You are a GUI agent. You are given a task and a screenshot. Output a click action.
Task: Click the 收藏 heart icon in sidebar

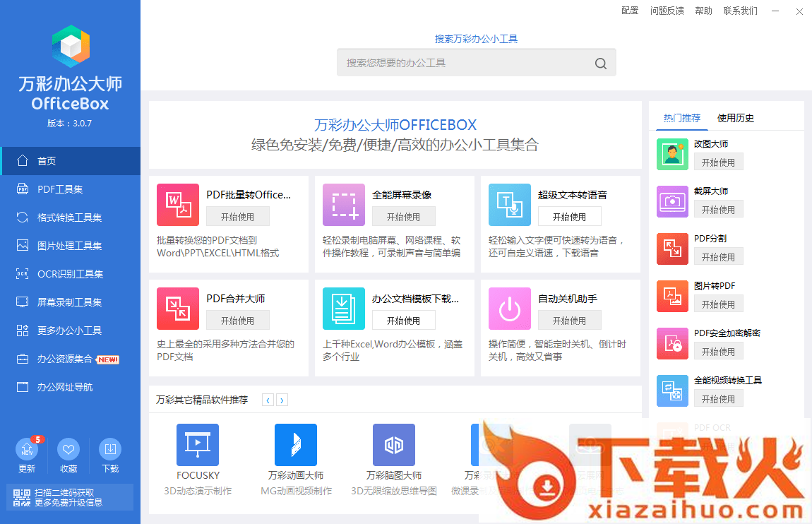coord(68,449)
